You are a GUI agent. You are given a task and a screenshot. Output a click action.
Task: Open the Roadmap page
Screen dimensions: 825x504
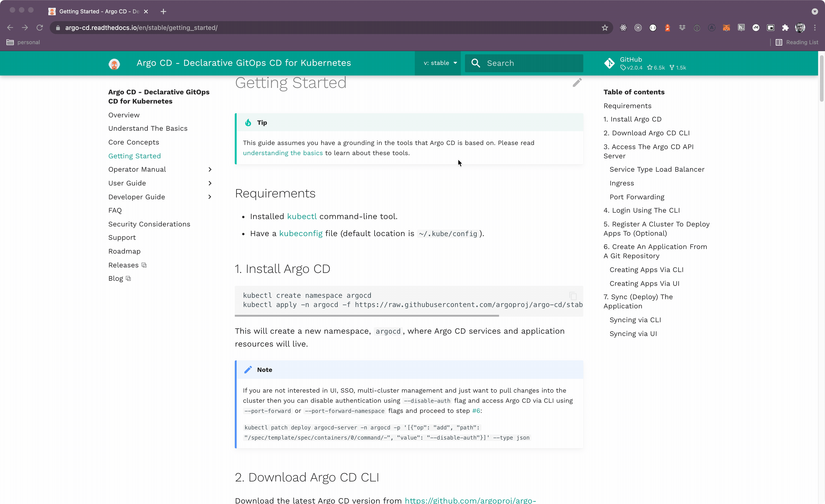coord(124,251)
